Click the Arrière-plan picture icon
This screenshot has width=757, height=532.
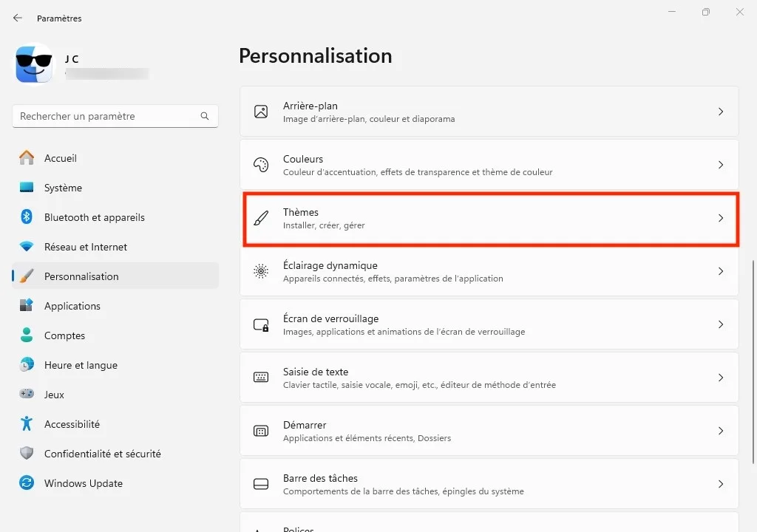[x=261, y=112]
